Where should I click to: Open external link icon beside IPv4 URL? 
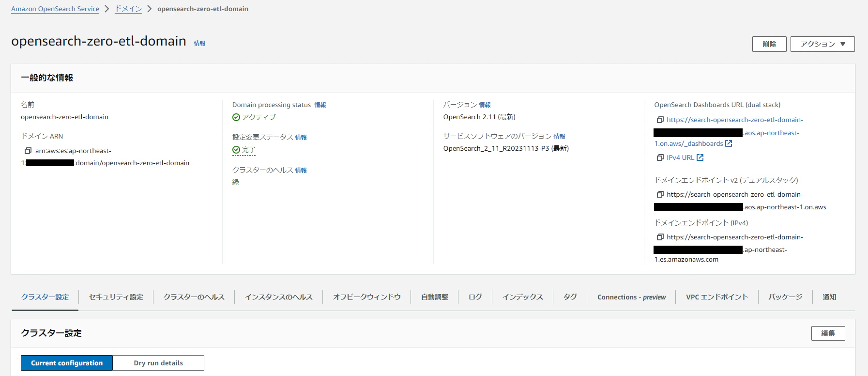[x=700, y=157]
